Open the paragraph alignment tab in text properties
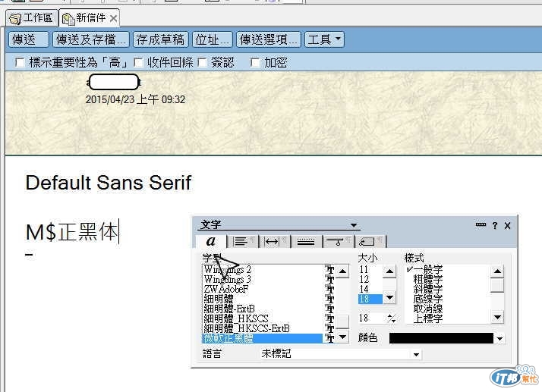The height and width of the screenshot is (392, 542). [243, 241]
